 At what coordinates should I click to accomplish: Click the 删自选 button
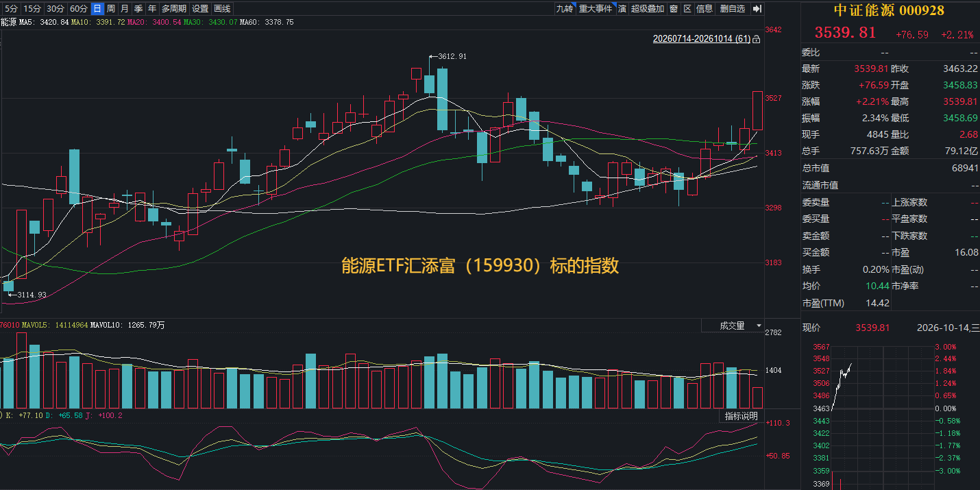click(733, 9)
